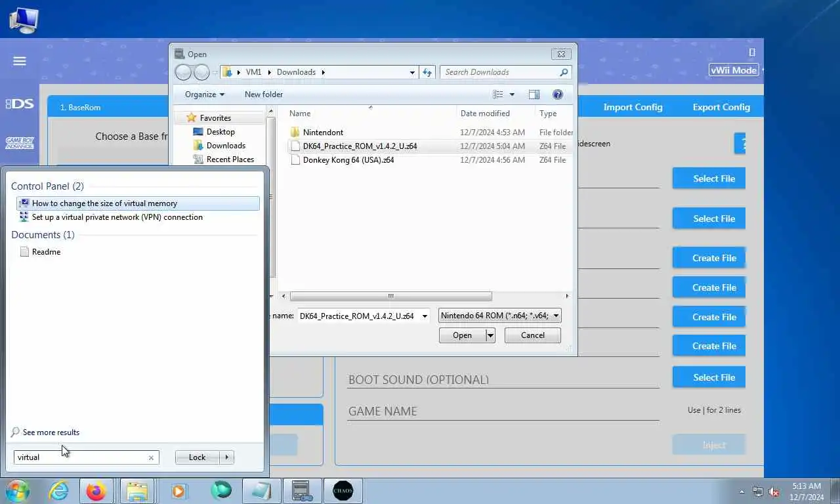Click Import Config tab
This screenshot has width=840, height=504.
point(633,107)
